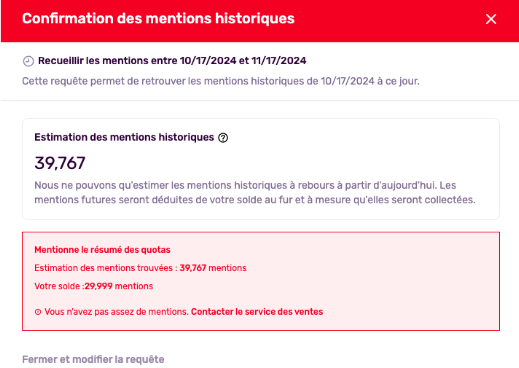This screenshot has height=368, width=519.
Task: Click the Nous ne pouvons qu'estimer paragraph
Action: coord(255,192)
